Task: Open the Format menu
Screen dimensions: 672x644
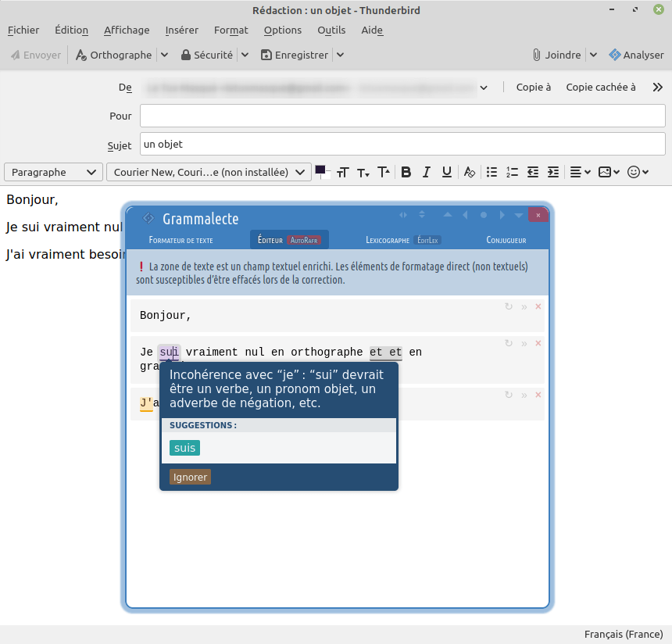Action: (x=231, y=30)
